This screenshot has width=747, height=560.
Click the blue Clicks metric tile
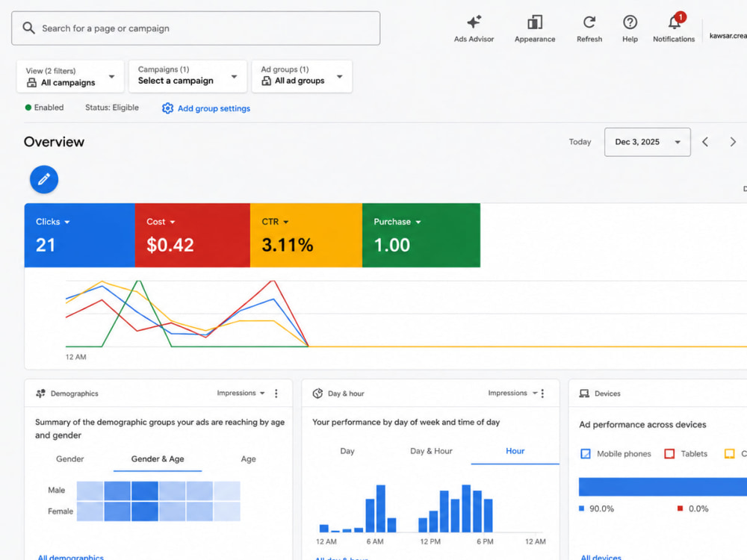(80, 235)
